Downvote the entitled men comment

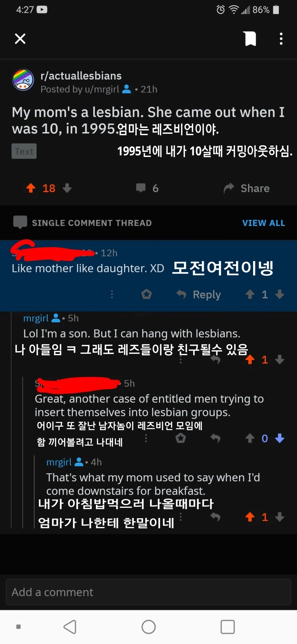279,438
